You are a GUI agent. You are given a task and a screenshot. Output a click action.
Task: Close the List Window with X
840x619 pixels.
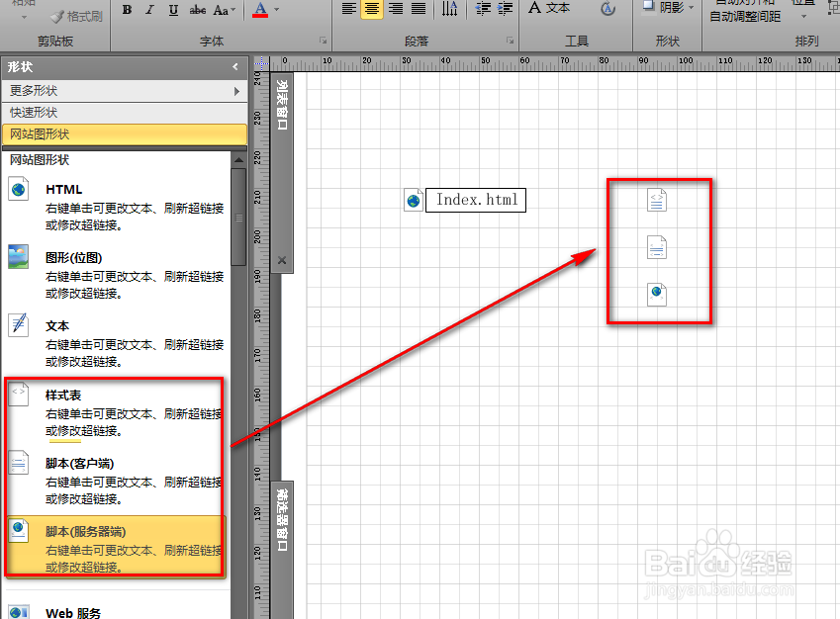[x=282, y=260]
